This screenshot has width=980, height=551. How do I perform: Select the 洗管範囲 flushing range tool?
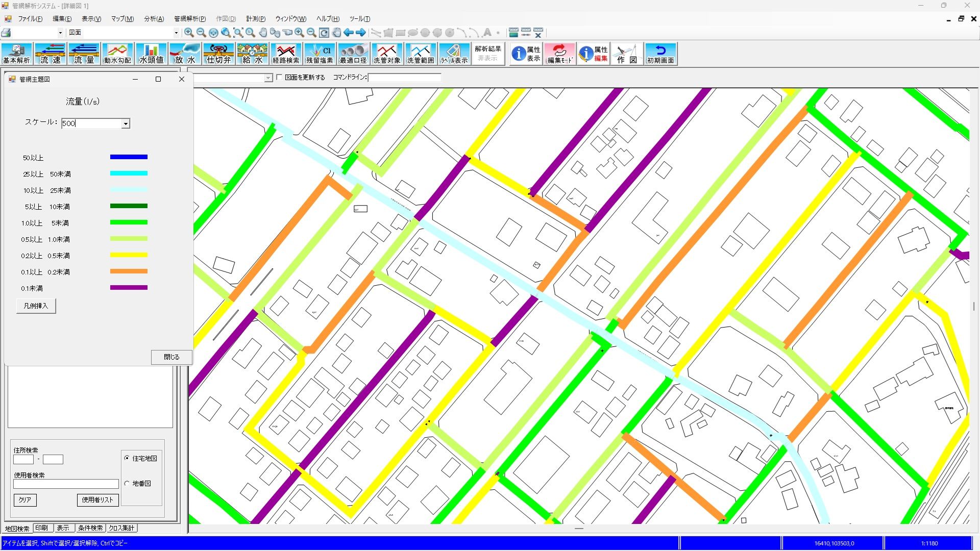pyautogui.click(x=421, y=54)
